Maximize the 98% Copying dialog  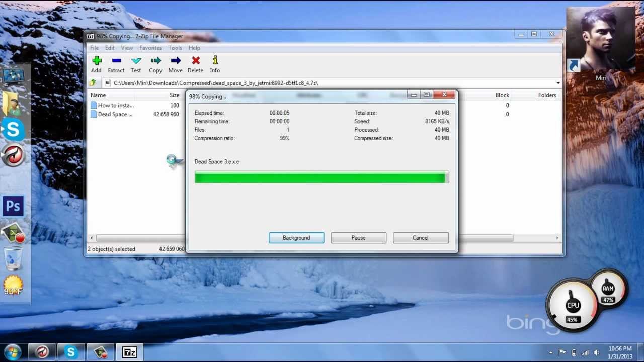click(427, 95)
